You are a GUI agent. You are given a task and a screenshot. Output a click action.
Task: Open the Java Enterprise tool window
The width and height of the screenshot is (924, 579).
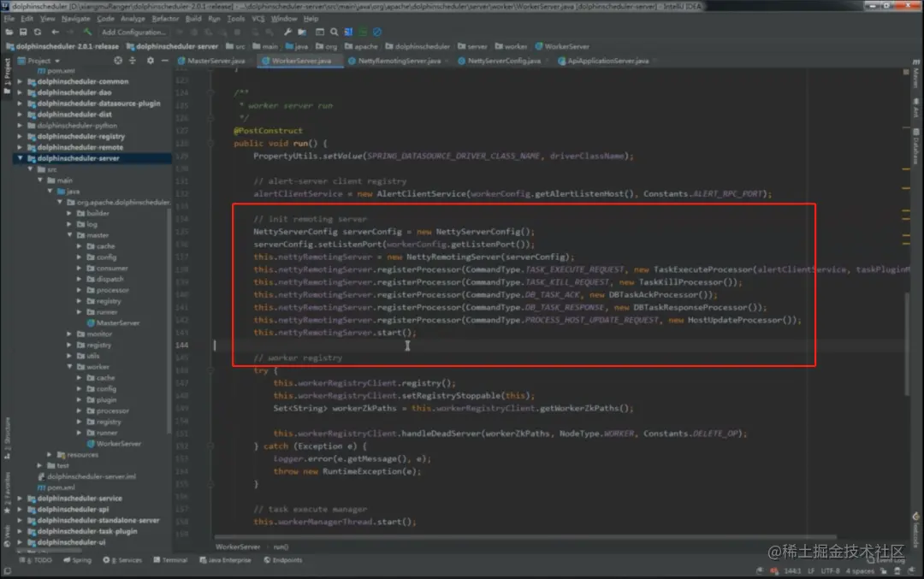(x=225, y=560)
